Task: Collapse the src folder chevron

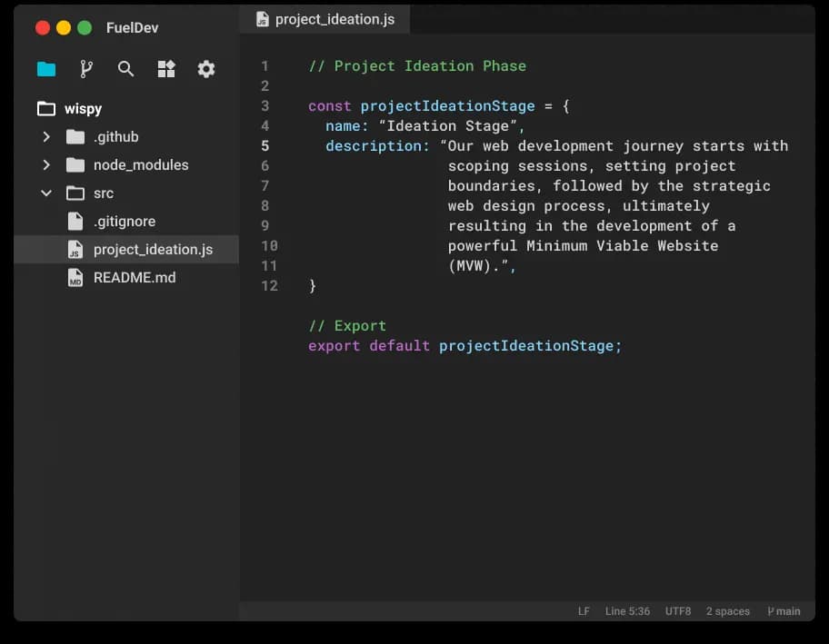Action: pyautogui.click(x=46, y=193)
